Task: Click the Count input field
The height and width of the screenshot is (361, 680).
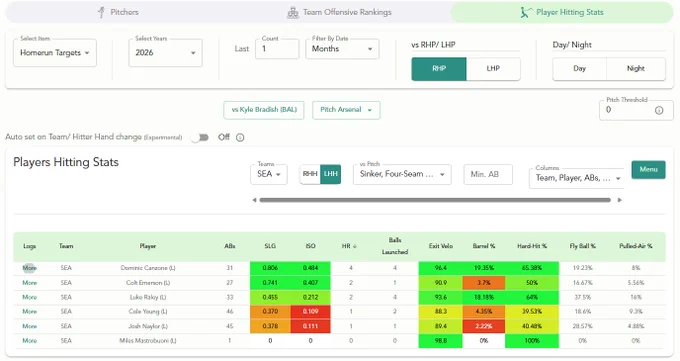Action: [x=277, y=49]
